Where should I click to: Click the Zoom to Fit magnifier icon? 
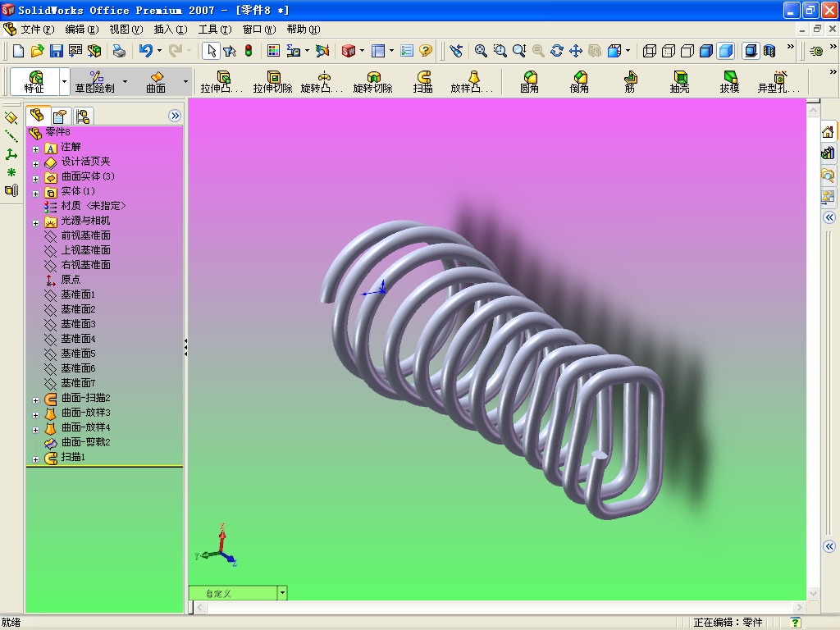coord(481,51)
